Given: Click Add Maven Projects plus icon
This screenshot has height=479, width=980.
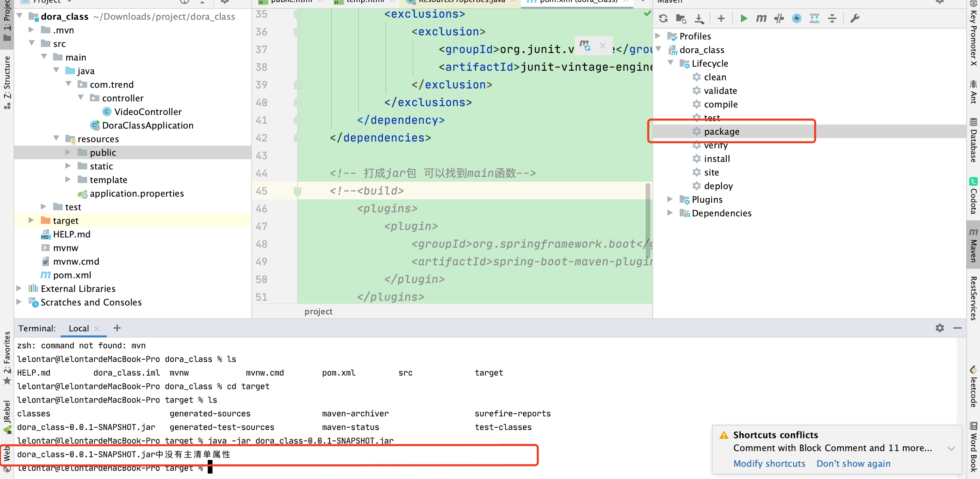Looking at the screenshot, I should 721,18.
